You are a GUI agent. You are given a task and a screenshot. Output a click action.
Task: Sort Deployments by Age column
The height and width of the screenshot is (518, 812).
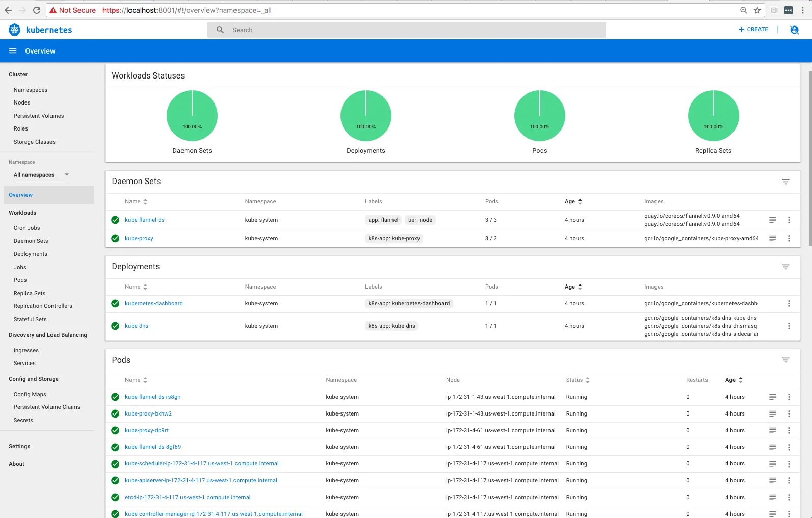click(573, 287)
